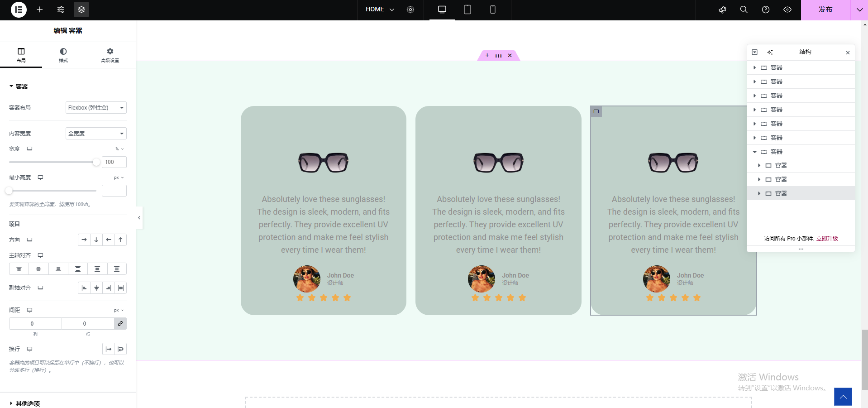Viewport: 868px width, 408px height.
Task: Click the 最小高度 input field
Action: coord(114,191)
